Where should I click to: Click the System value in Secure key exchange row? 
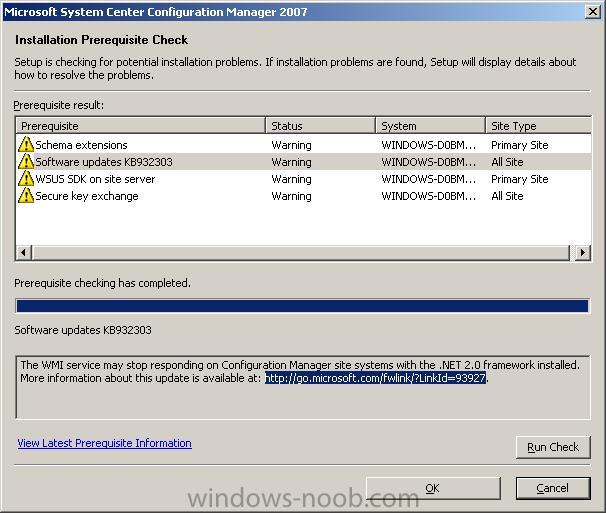point(429,196)
